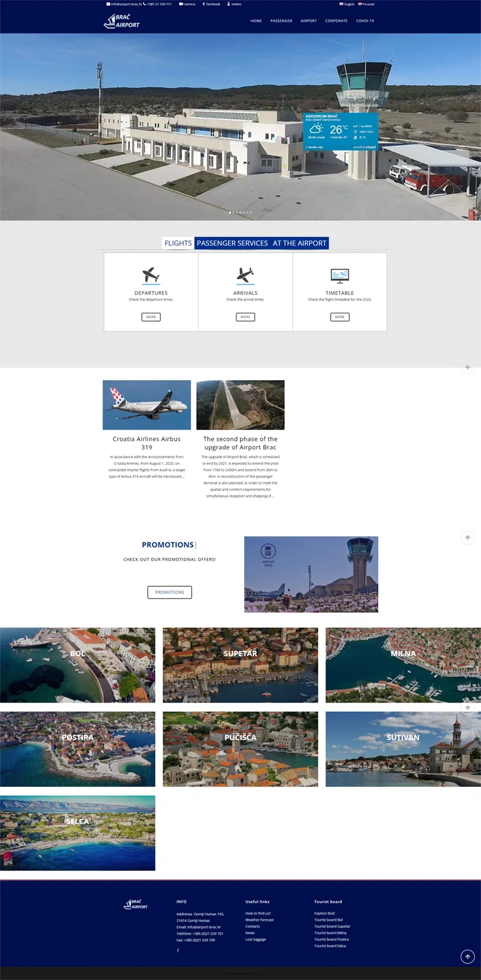The height and width of the screenshot is (980, 481).
Task: Click footer email info@airport-brac.hr
Action: 204,927
